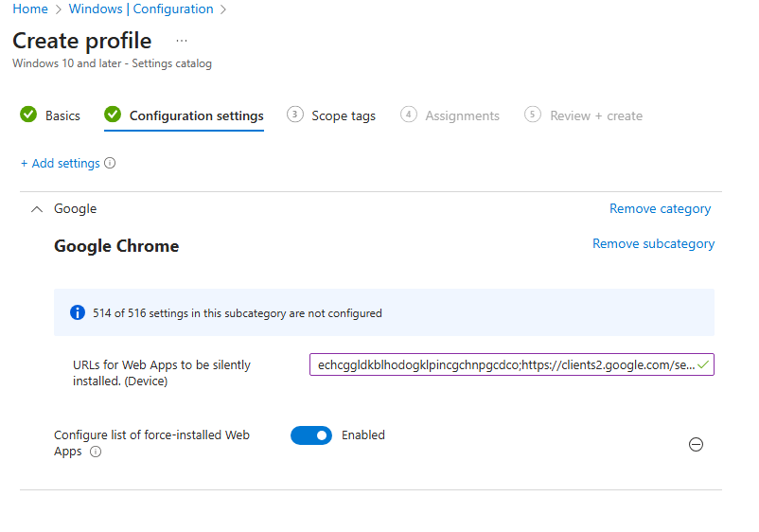The height and width of the screenshot is (532, 759).
Task: Click info icon next to Add settings
Action: [x=110, y=163]
